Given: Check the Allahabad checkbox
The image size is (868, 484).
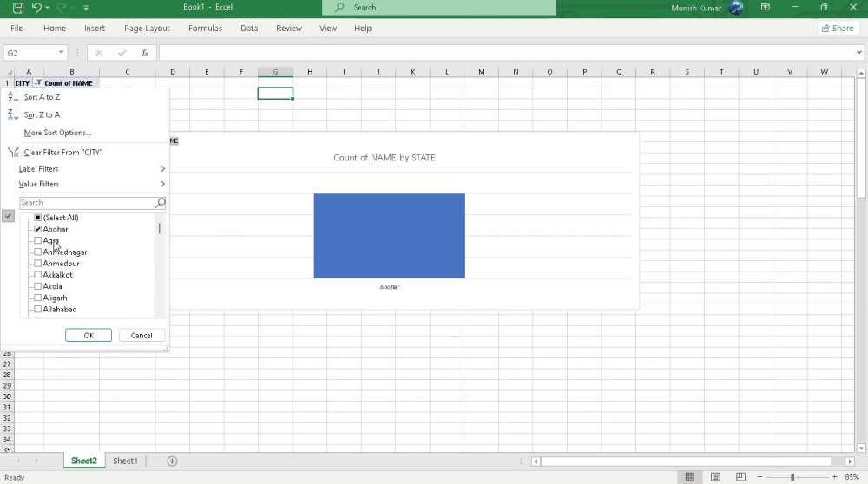Looking at the screenshot, I should [x=37, y=309].
